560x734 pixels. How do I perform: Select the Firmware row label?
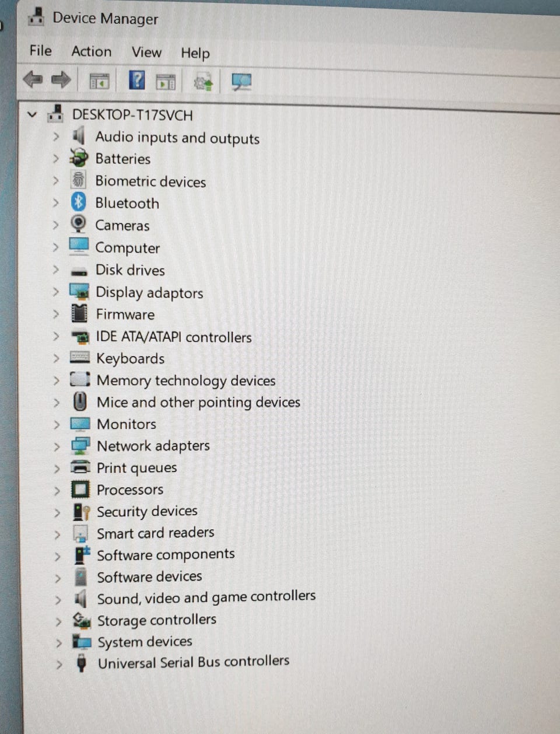point(125,314)
